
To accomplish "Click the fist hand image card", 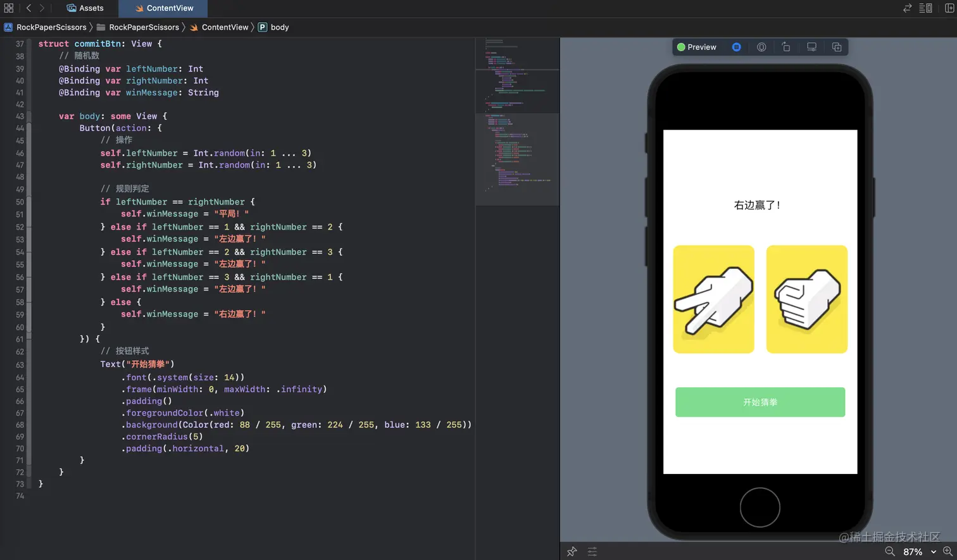I will point(806,299).
